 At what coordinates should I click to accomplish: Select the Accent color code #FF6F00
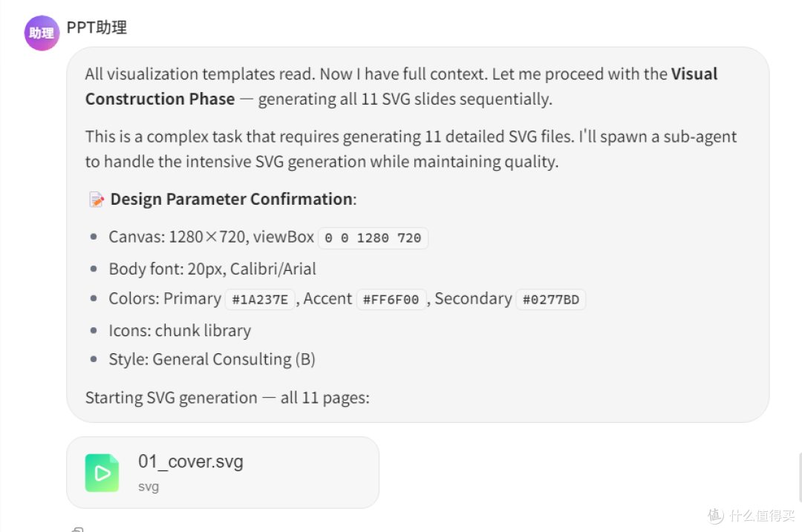point(391,300)
